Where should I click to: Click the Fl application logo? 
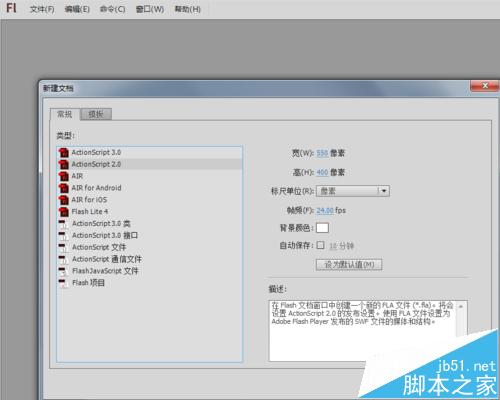point(11,8)
